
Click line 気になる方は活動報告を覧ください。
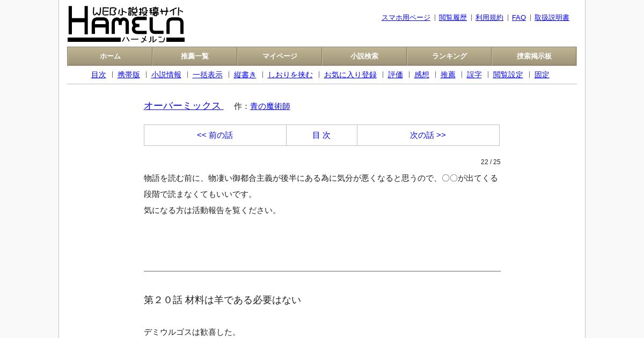[212, 210]
